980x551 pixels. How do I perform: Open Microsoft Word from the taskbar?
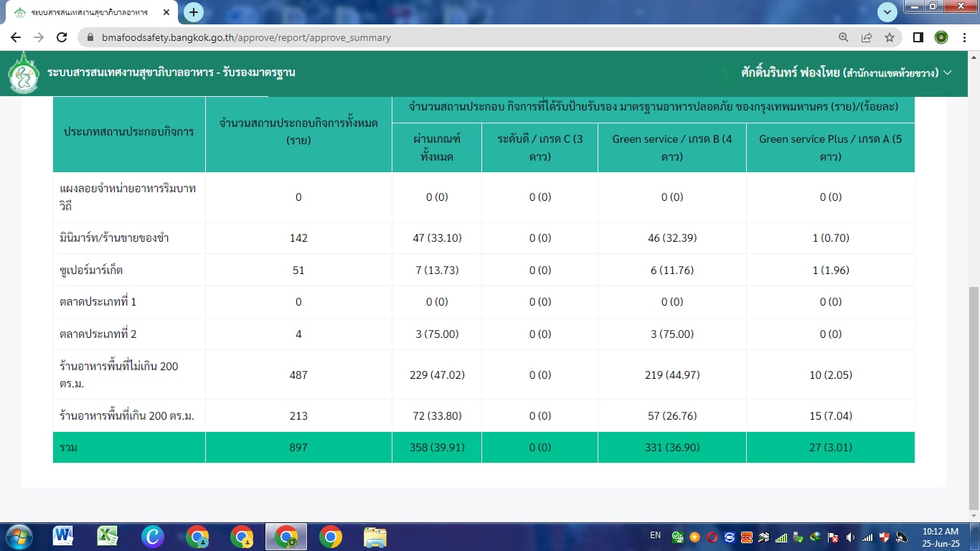63,536
